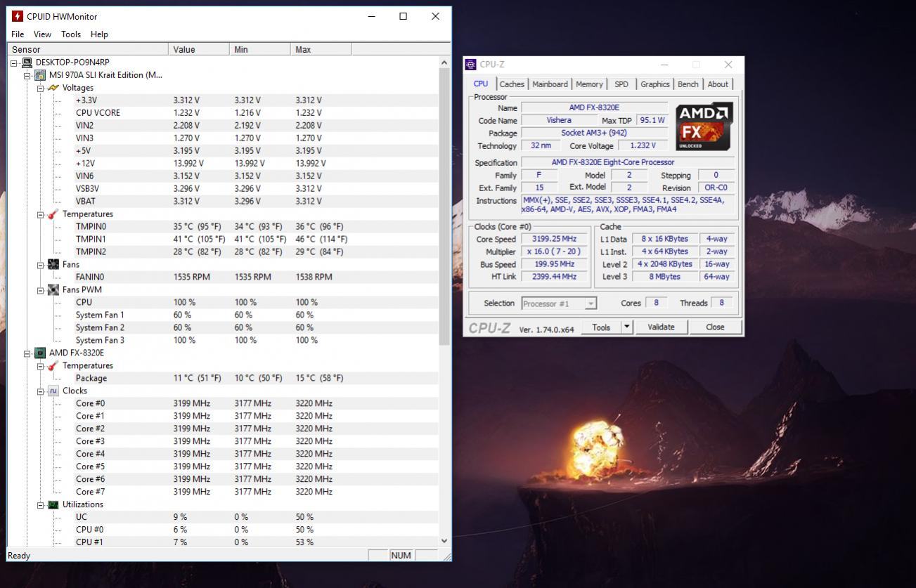The image size is (916, 588).
Task: Switch to the Graphics tab in CPU-Z
Action: pyautogui.click(x=655, y=84)
